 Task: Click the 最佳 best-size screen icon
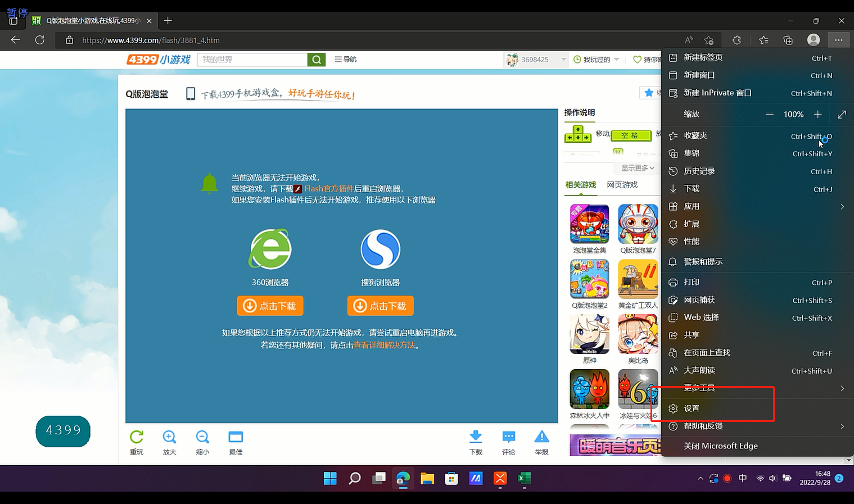coord(235,442)
